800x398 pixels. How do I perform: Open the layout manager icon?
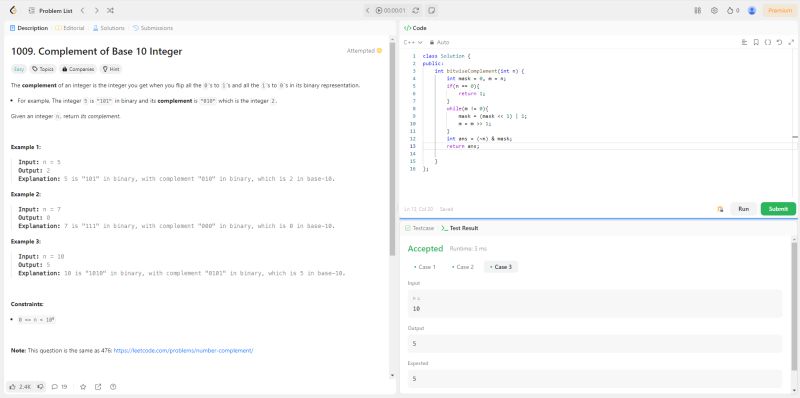[x=698, y=10]
